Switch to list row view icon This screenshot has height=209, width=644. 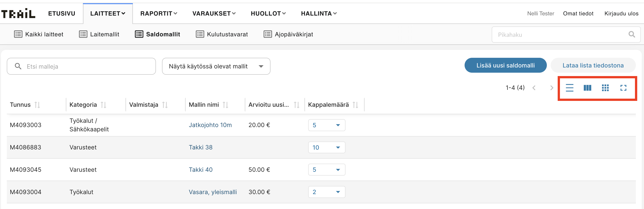pyautogui.click(x=569, y=88)
